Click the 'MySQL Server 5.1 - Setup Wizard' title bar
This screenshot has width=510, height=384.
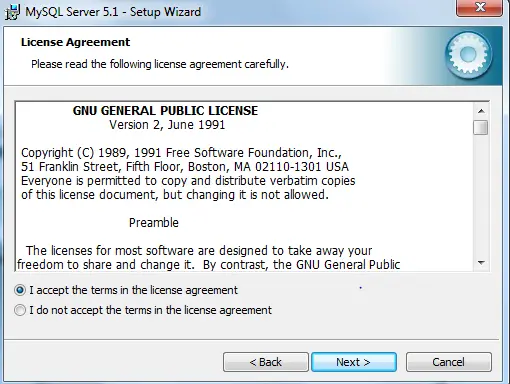point(113,12)
